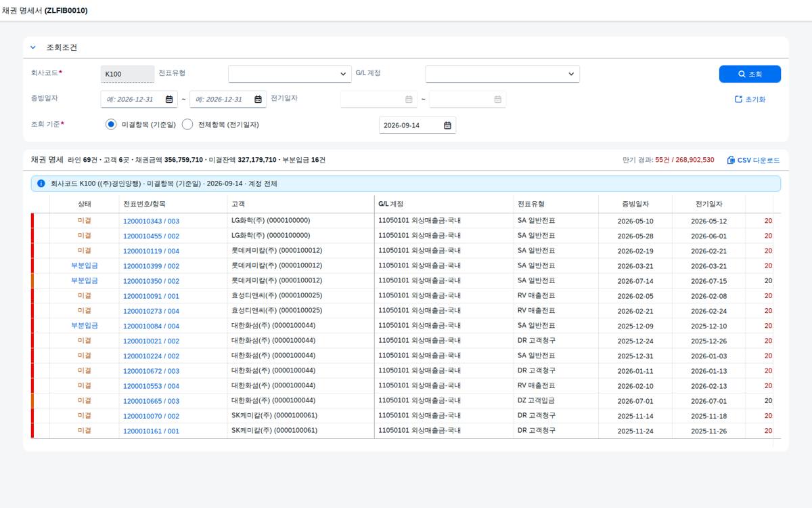The height and width of the screenshot is (508, 812).
Task: Click the info icon in message strip
Action: click(x=41, y=184)
